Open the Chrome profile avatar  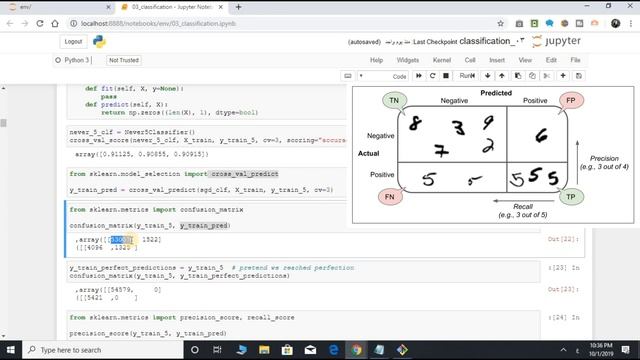pos(616,24)
